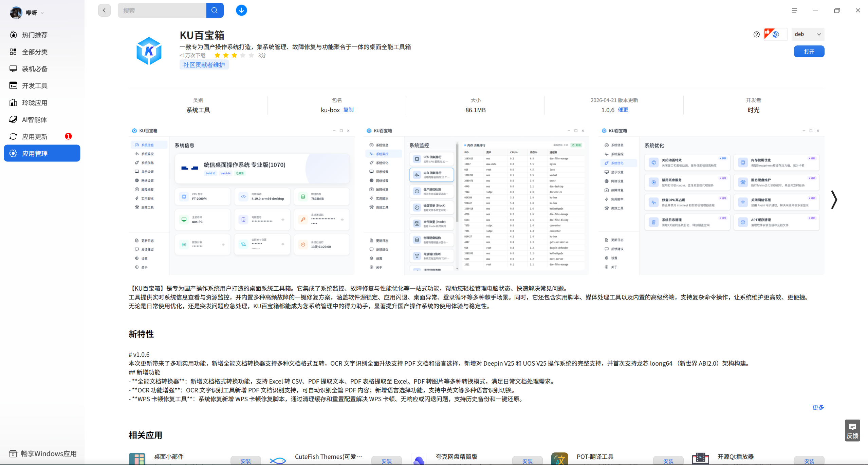Click the system badge icon beside help
This screenshot has height=465, width=868.
pyautogui.click(x=775, y=34)
